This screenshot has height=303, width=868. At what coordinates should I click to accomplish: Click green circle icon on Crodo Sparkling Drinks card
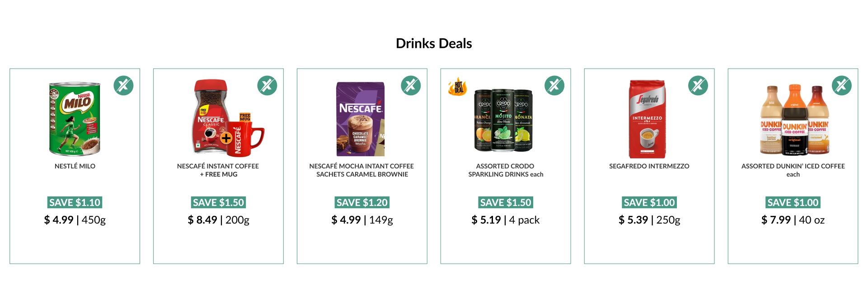(554, 85)
